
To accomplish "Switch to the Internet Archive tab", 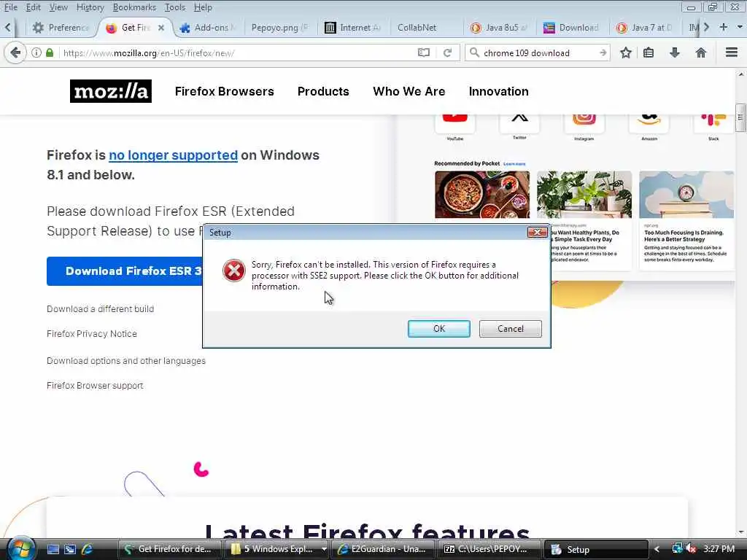I will click(352, 28).
